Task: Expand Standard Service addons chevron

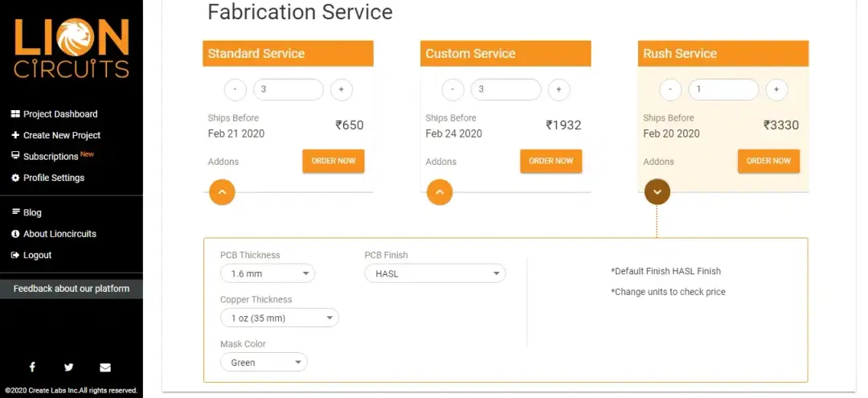Action: coord(222,192)
